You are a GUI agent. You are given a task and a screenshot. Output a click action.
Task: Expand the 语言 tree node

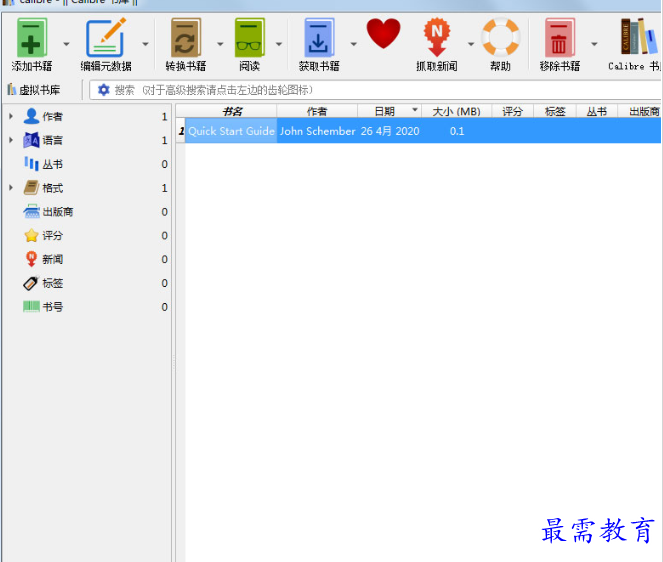(x=11, y=140)
